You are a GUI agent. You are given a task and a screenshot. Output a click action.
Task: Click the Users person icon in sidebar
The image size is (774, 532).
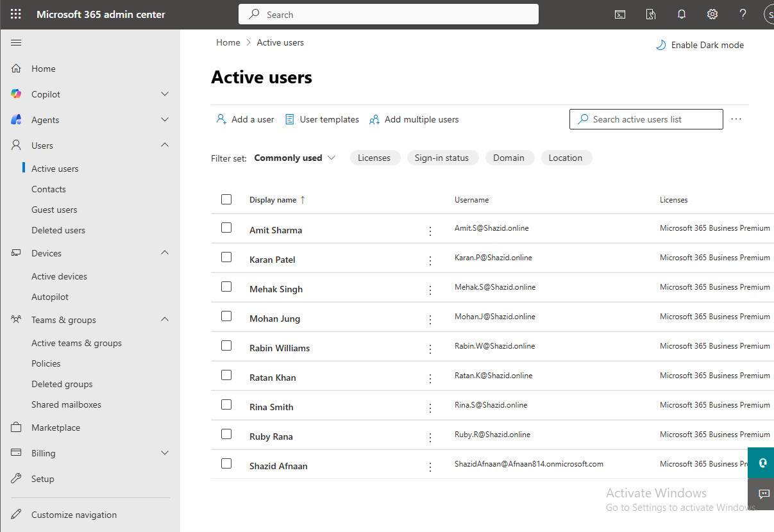(17, 145)
